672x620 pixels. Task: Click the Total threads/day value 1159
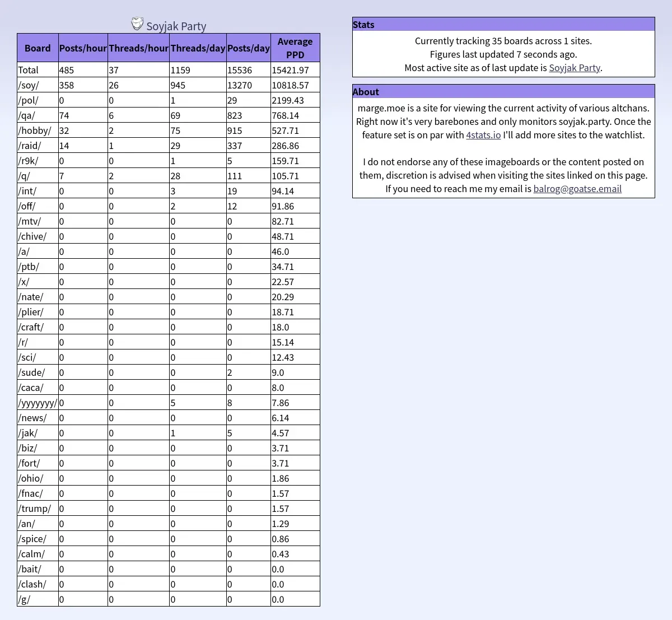point(198,70)
